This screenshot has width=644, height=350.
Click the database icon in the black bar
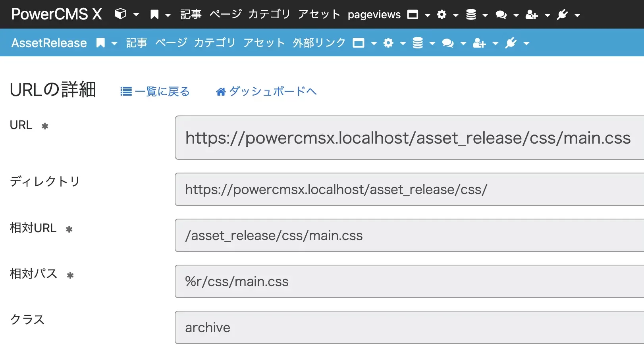471,15
